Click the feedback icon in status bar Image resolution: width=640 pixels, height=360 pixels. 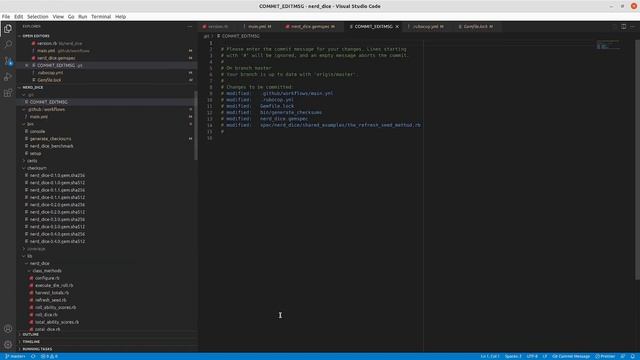[623, 356]
